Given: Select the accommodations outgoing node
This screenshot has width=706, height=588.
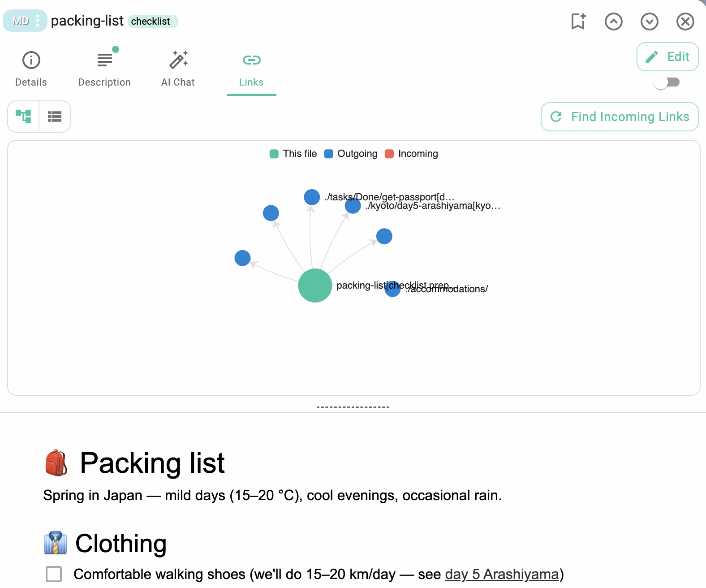Looking at the screenshot, I should pos(392,289).
